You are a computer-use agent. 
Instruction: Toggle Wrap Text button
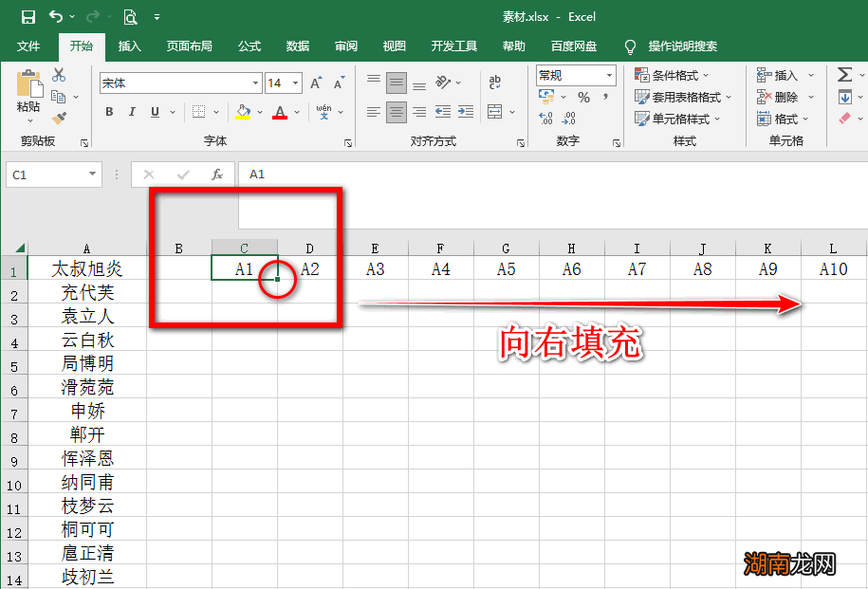pyautogui.click(x=494, y=83)
